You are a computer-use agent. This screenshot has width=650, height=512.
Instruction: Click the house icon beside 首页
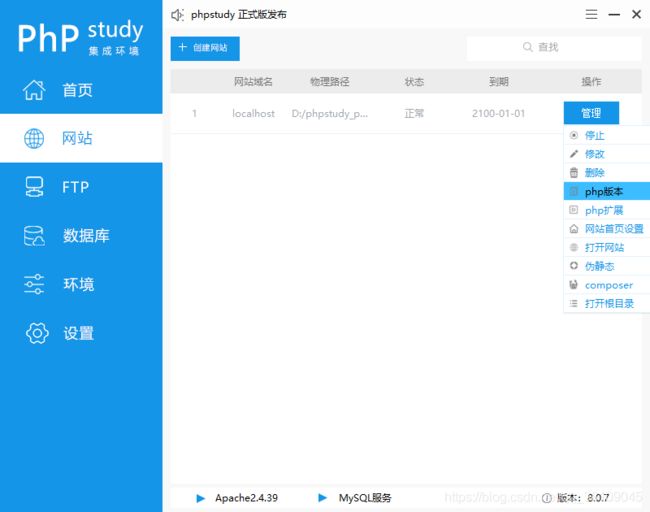click(x=34, y=90)
